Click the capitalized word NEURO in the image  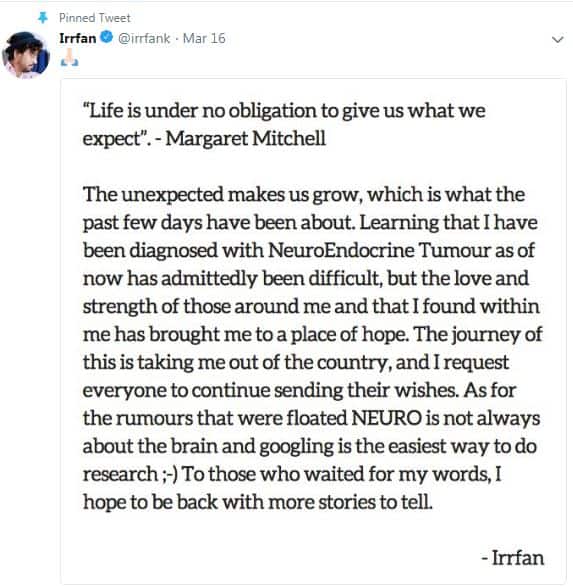pyautogui.click(x=386, y=418)
